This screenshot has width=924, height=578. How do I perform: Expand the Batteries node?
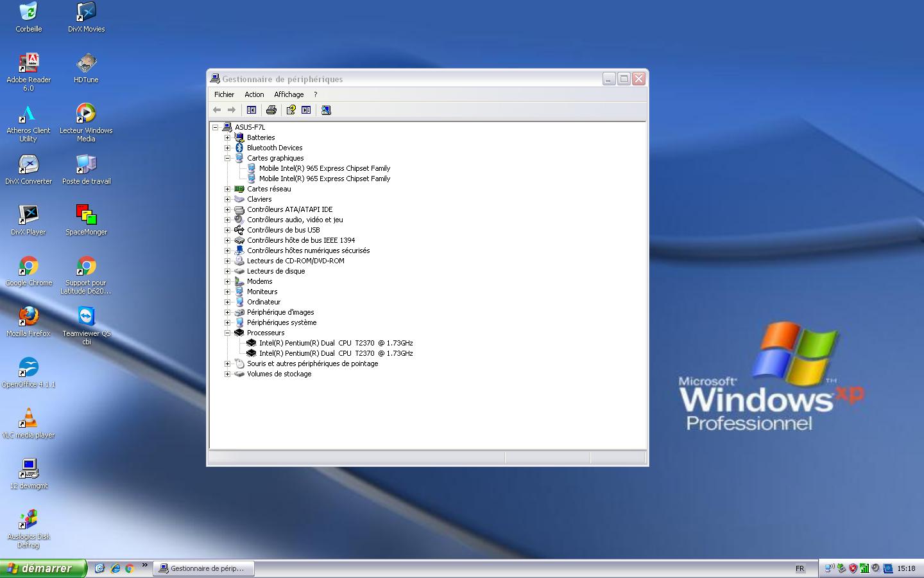tap(227, 137)
